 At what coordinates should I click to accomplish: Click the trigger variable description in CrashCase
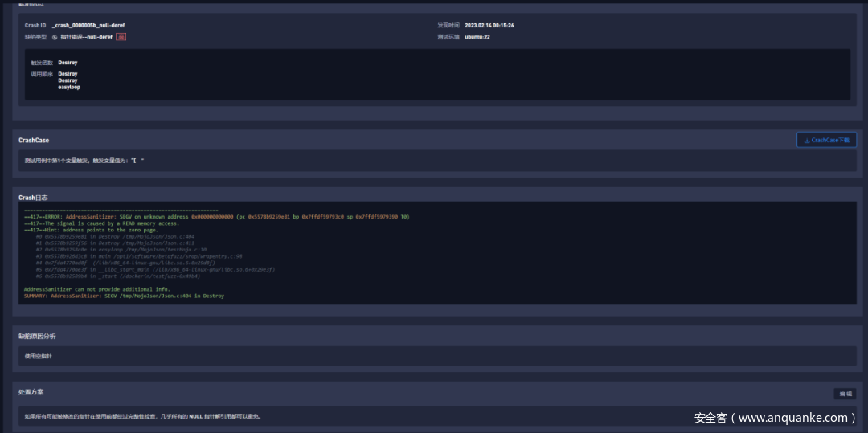click(84, 161)
